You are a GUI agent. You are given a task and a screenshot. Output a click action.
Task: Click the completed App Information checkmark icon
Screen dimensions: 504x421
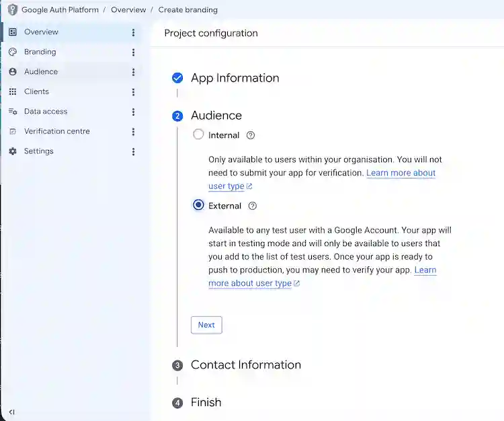click(x=177, y=78)
